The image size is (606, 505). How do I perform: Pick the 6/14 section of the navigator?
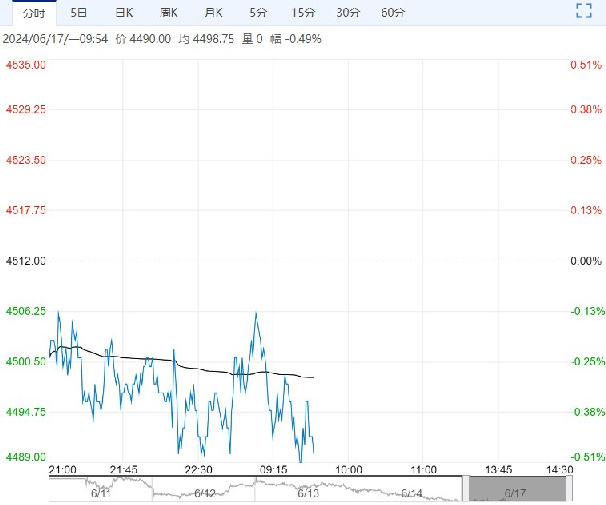412,491
